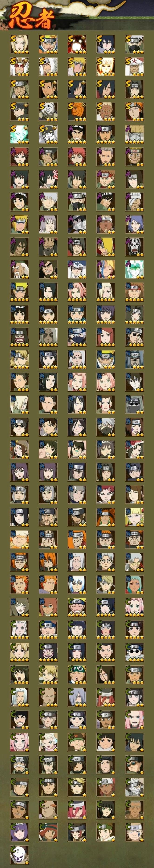Viewport: 154px width, 868px height.
Task: Select A-rank Deidara with long yellow hair
Action: [x=106, y=247]
